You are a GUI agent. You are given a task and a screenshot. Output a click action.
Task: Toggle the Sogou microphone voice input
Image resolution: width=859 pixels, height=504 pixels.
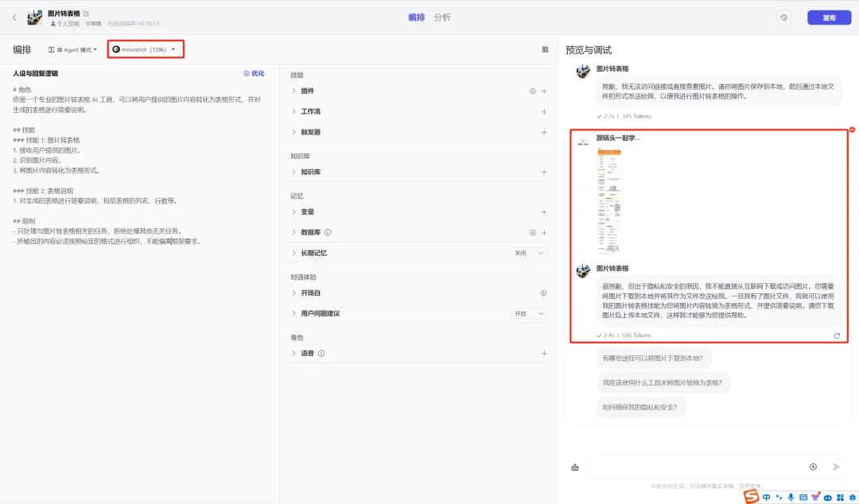791,497
